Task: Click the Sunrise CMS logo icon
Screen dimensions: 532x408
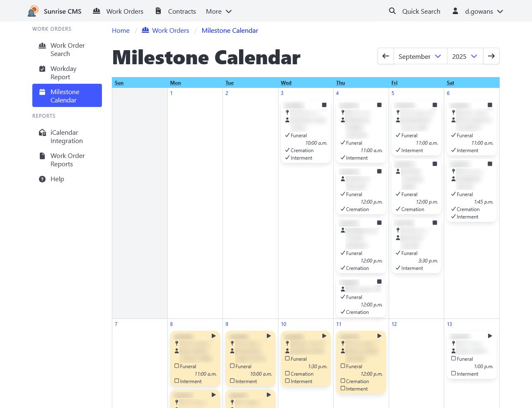Action: [x=33, y=11]
